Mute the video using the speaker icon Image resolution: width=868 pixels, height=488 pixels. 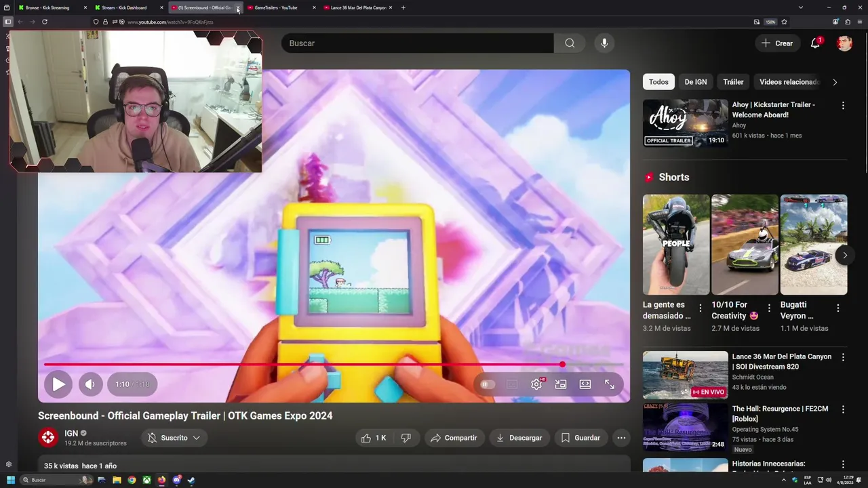tap(90, 384)
